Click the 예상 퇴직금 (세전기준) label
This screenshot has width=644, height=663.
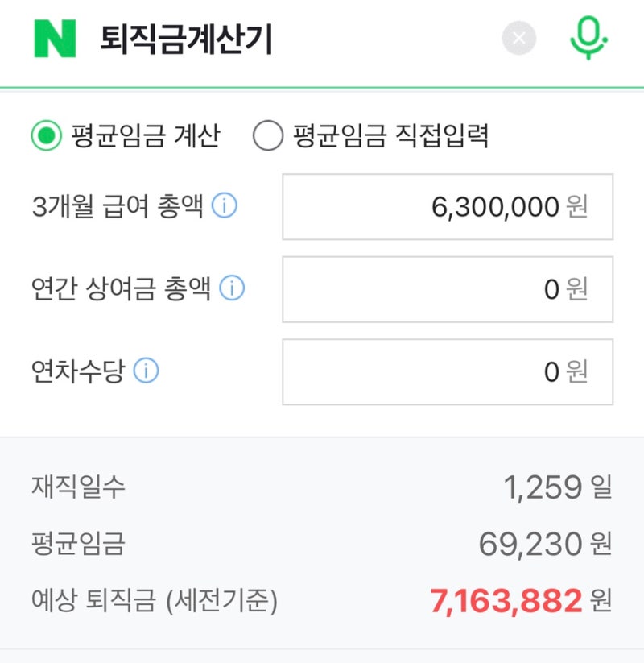pos(155,600)
